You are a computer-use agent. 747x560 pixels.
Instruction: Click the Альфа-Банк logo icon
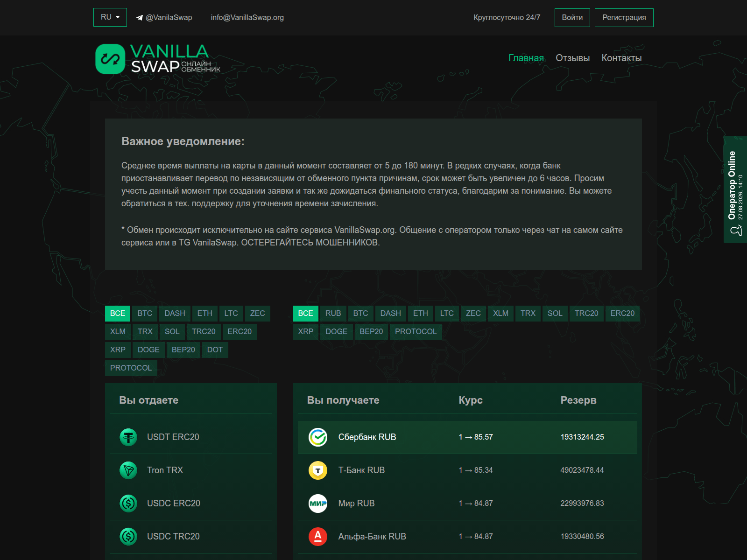[318, 537]
